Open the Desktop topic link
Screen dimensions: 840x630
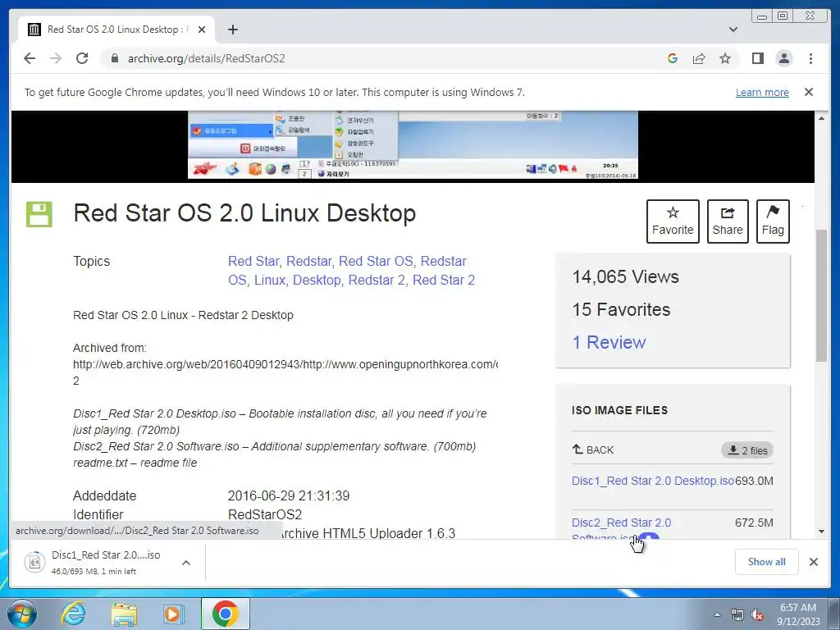[317, 281]
